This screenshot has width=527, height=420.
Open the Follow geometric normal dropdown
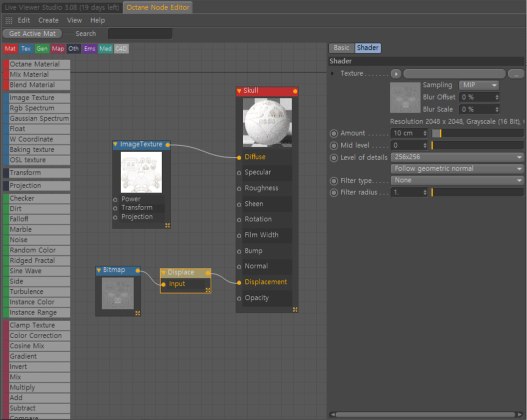pyautogui.click(x=457, y=168)
